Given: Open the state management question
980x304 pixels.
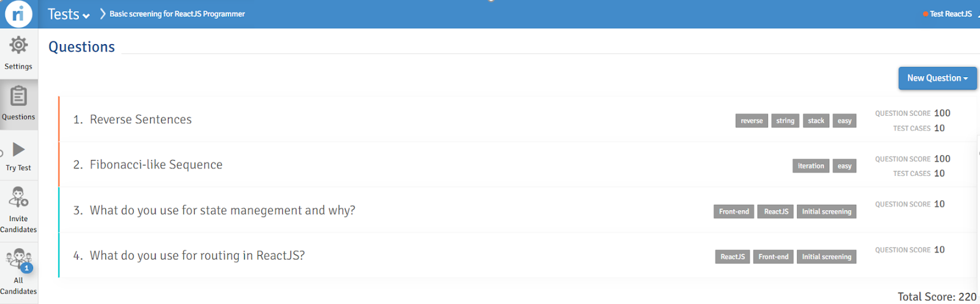Looking at the screenshot, I should tap(222, 210).
